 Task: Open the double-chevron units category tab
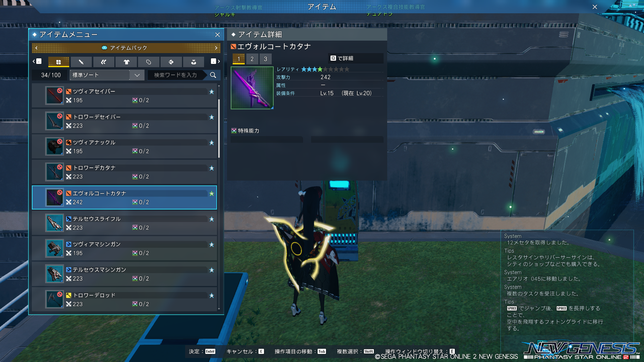coord(104,62)
